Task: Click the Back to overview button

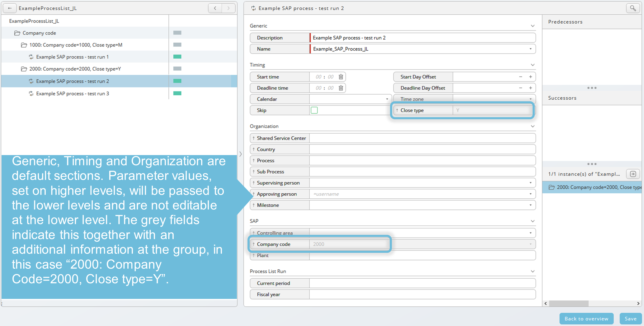Action: pyautogui.click(x=586, y=319)
